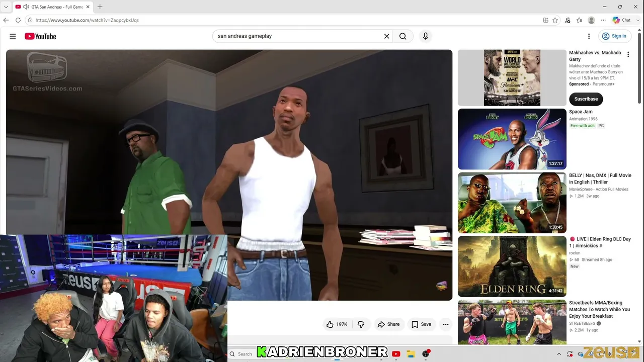Open YouTube settings three-dot menu
Image resolution: width=644 pixels, height=362 pixels.
point(589,36)
